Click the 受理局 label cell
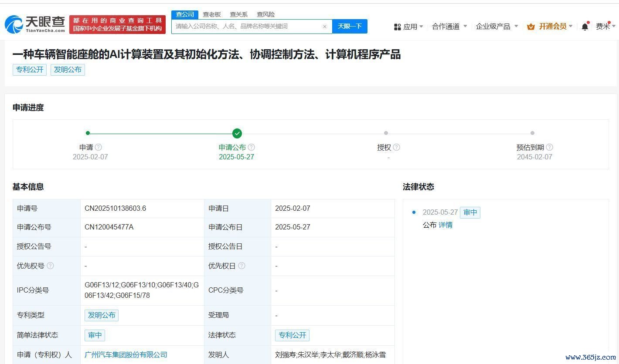Viewport: 619px width, 364px height. [238, 315]
